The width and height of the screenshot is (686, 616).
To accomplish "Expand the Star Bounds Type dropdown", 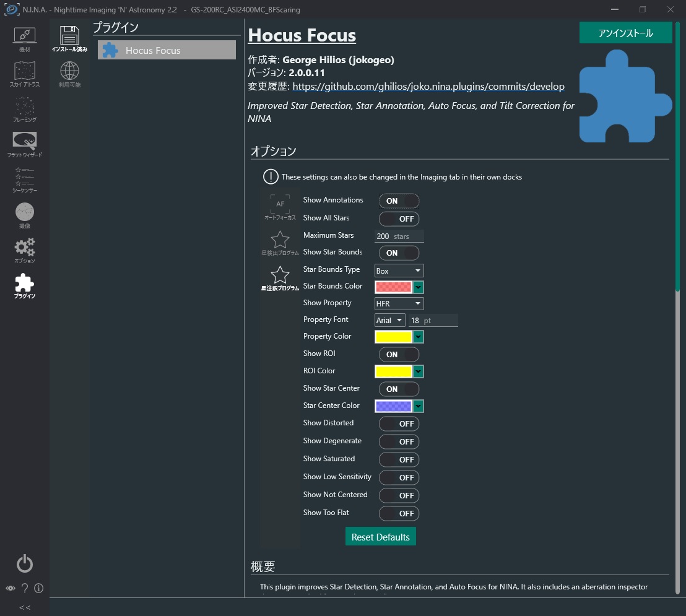I will tap(399, 271).
